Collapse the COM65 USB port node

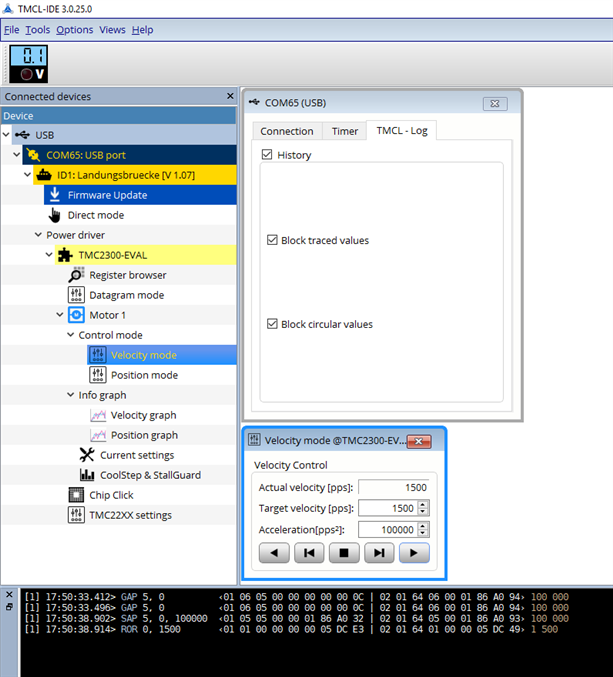click(x=16, y=155)
